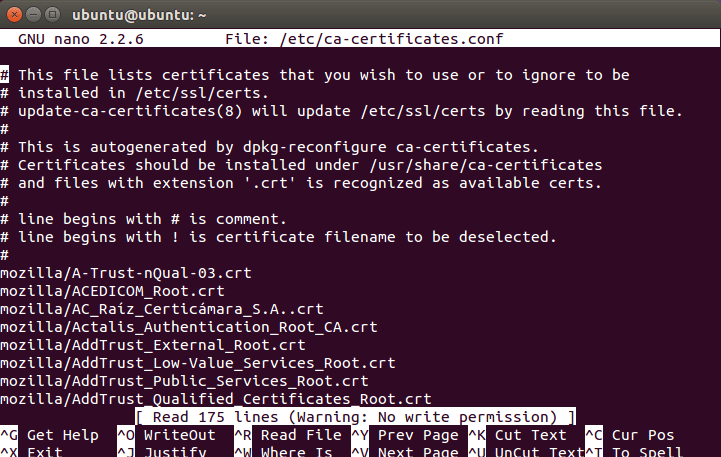Place cursor on mozilla/A-Trust-nQual-03.crt line
The height and width of the screenshot is (457, 721).
coord(126,273)
